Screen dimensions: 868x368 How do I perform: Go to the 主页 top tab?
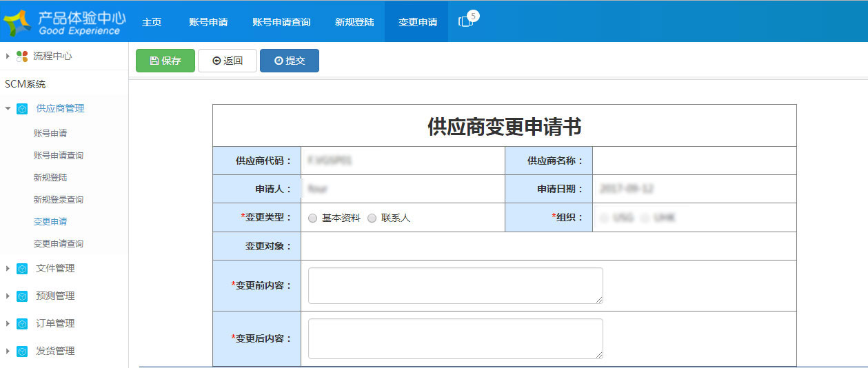(x=152, y=21)
